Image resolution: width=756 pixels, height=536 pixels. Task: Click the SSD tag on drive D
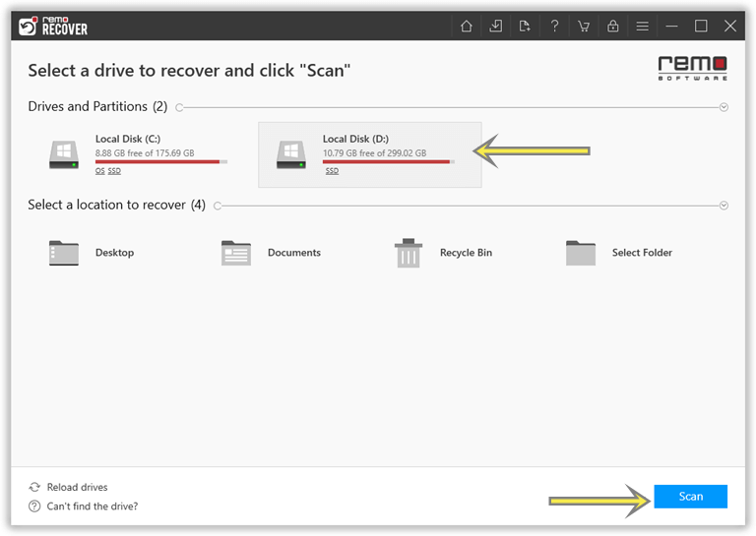tap(332, 171)
